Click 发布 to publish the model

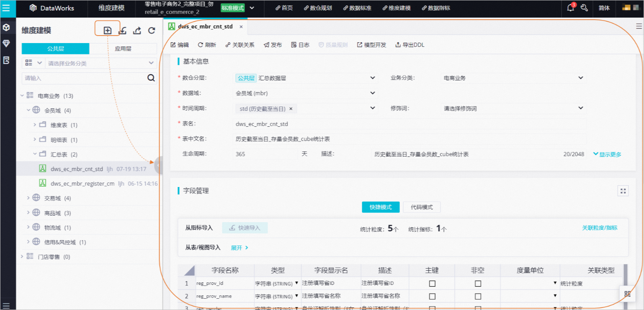point(273,45)
